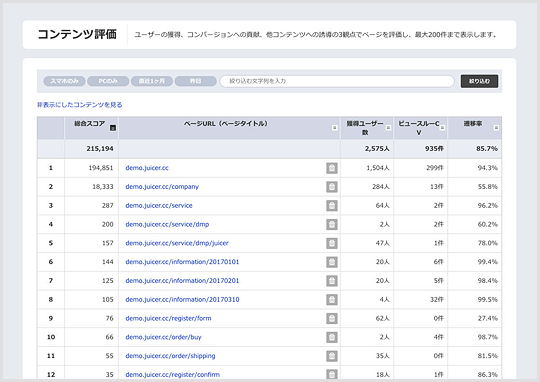
Task: Click the total users value 2,575人
Action: [x=377, y=149]
